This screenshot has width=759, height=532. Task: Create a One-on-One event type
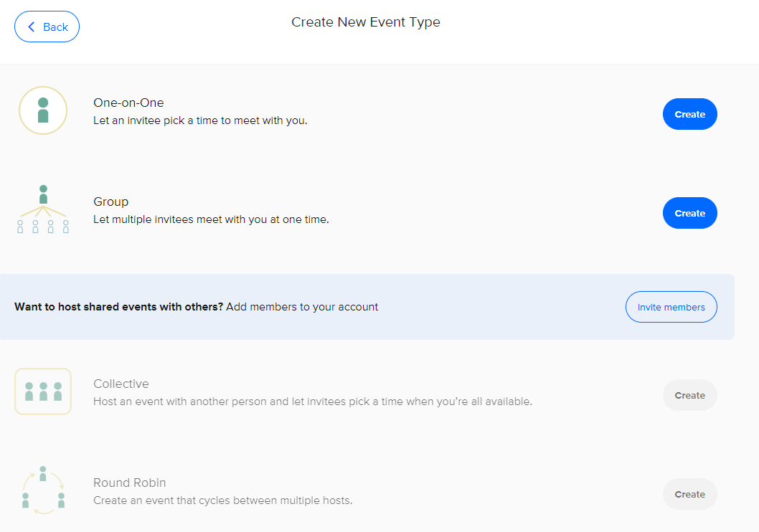(x=690, y=114)
